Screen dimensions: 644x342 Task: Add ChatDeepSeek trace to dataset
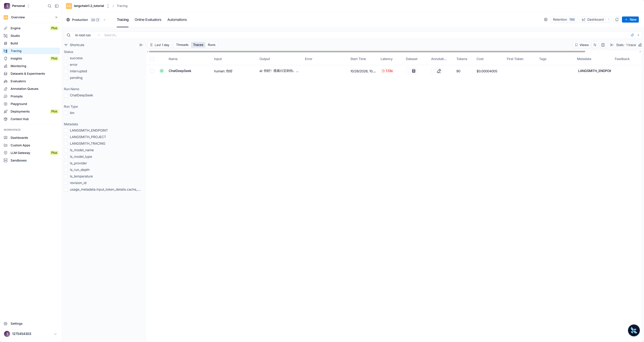[x=412, y=71]
